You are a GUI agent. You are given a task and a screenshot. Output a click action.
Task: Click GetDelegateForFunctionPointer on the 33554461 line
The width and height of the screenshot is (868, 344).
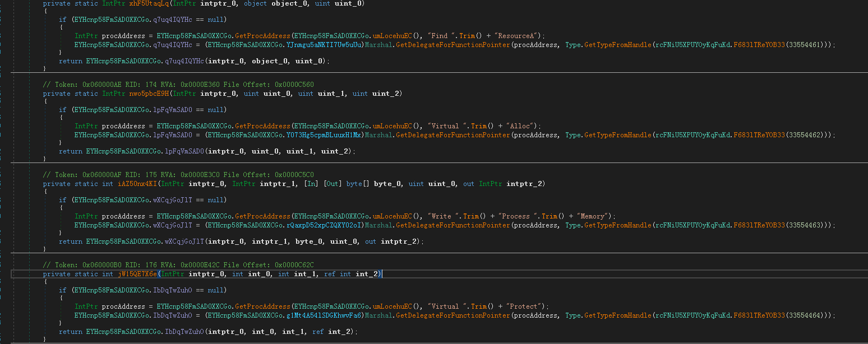tap(454, 45)
